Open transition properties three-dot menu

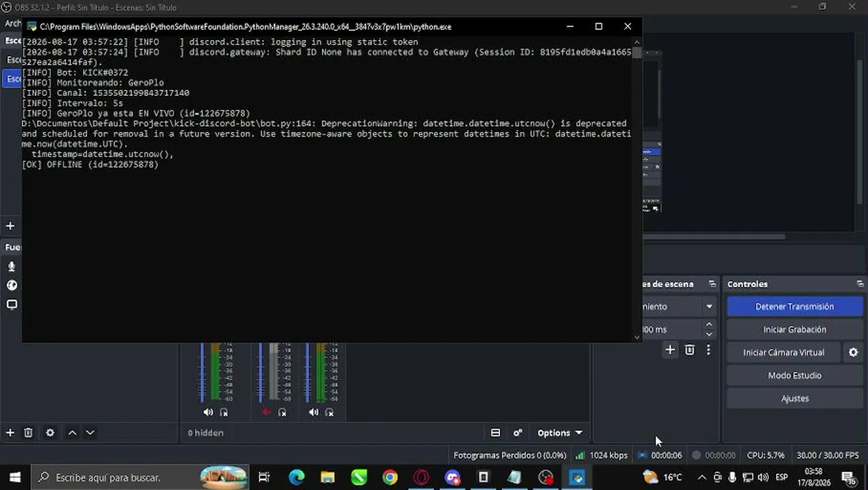pos(708,350)
